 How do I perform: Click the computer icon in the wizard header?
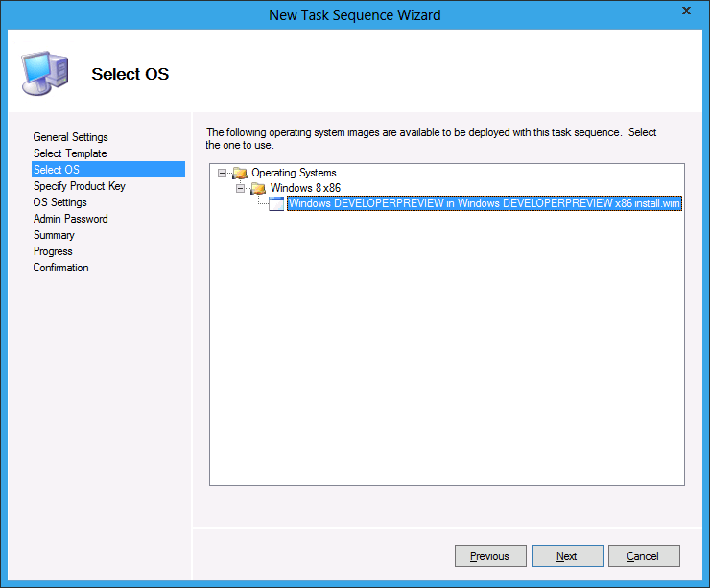point(44,73)
